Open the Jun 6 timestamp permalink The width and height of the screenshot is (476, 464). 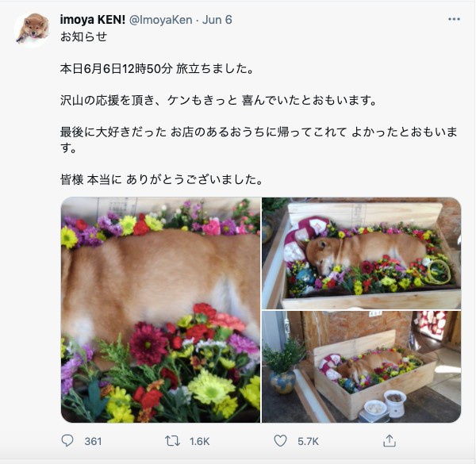point(217,20)
